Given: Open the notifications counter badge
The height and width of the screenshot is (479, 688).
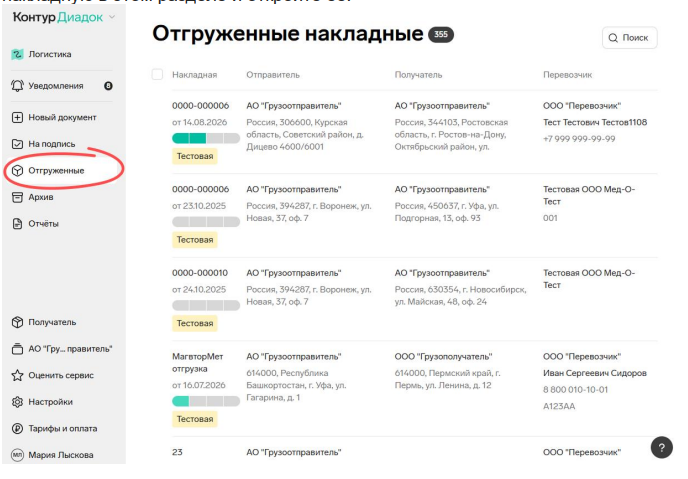Looking at the screenshot, I should pyautogui.click(x=108, y=86).
